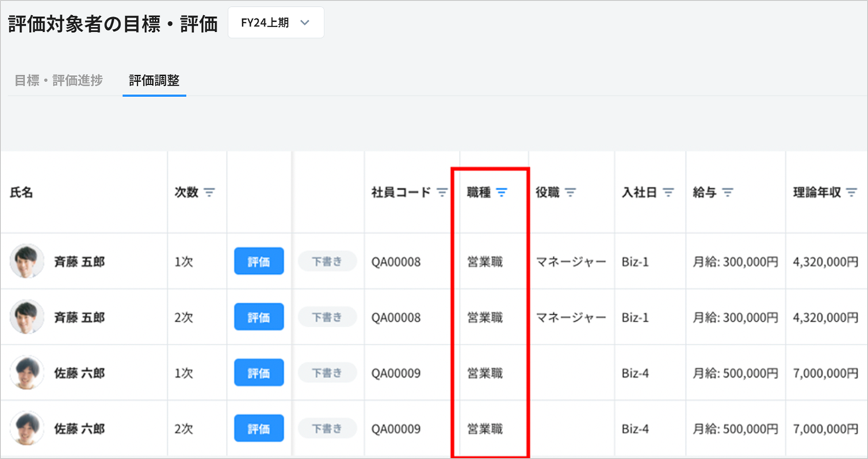Viewport: 868px width, 459px height.
Task: Open the FY24上期 period dropdown
Action: 276,23
